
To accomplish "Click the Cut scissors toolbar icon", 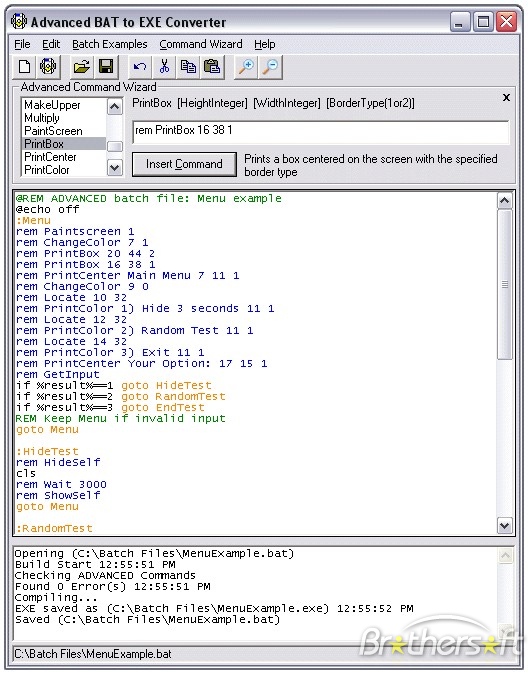I will tap(164, 67).
